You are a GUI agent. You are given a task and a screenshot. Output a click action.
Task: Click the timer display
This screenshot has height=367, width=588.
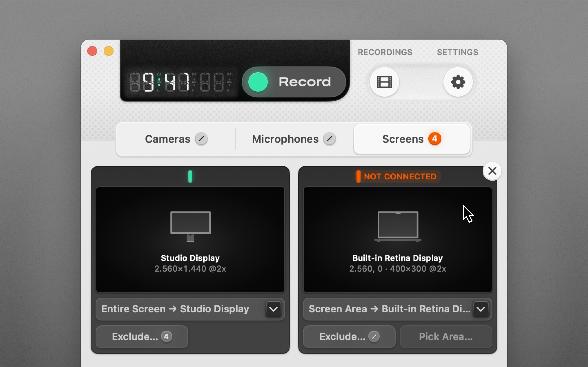click(180, 82)
